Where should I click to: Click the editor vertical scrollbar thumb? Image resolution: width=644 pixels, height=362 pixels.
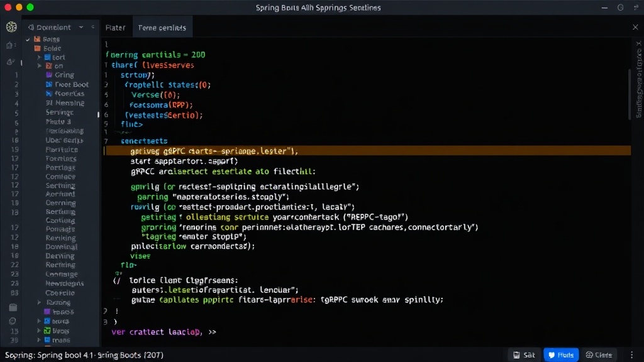coord(630,94)
